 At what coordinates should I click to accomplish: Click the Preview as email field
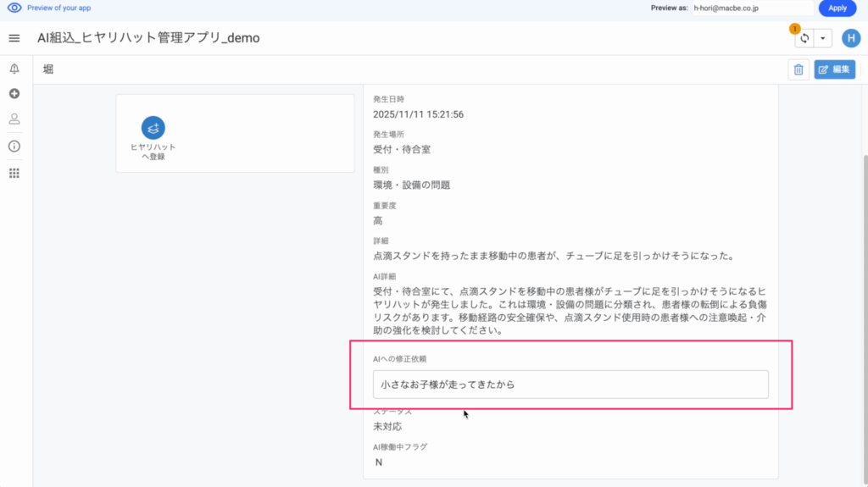point(752,8)
